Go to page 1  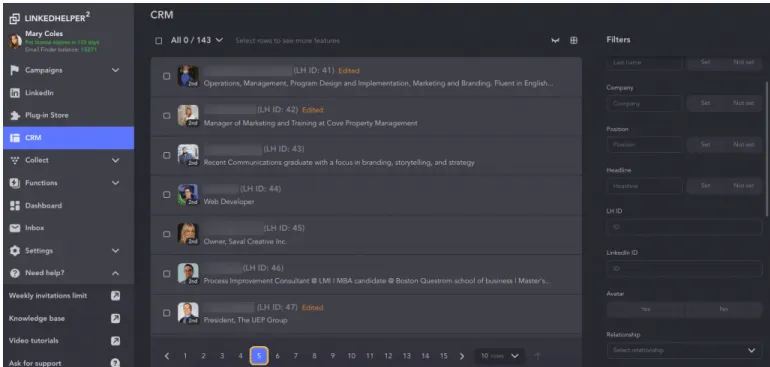click(x=185, y=356)
